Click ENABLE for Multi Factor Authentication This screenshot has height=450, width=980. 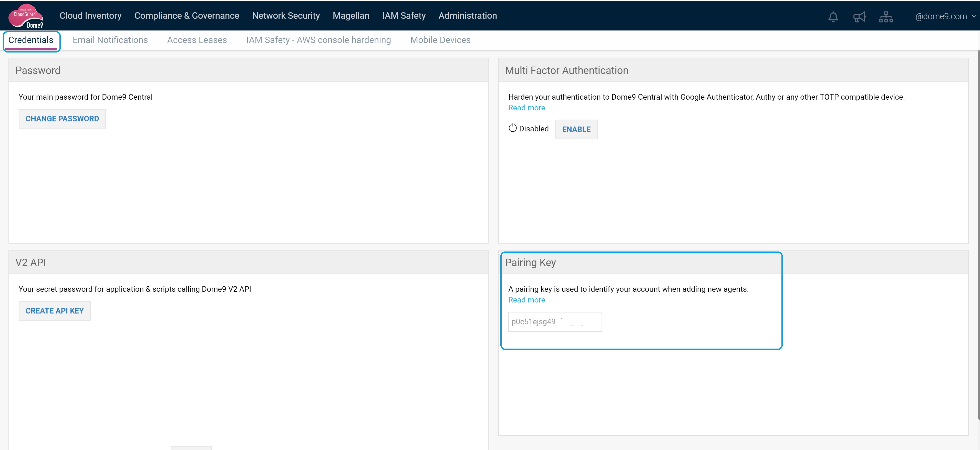(576, 129)
